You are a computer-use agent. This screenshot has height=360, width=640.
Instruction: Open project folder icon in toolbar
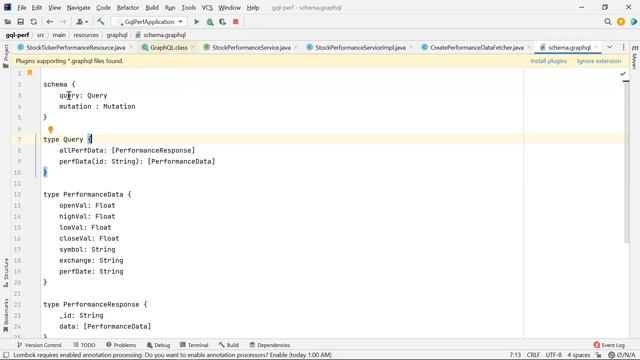[x=8, y=22]
